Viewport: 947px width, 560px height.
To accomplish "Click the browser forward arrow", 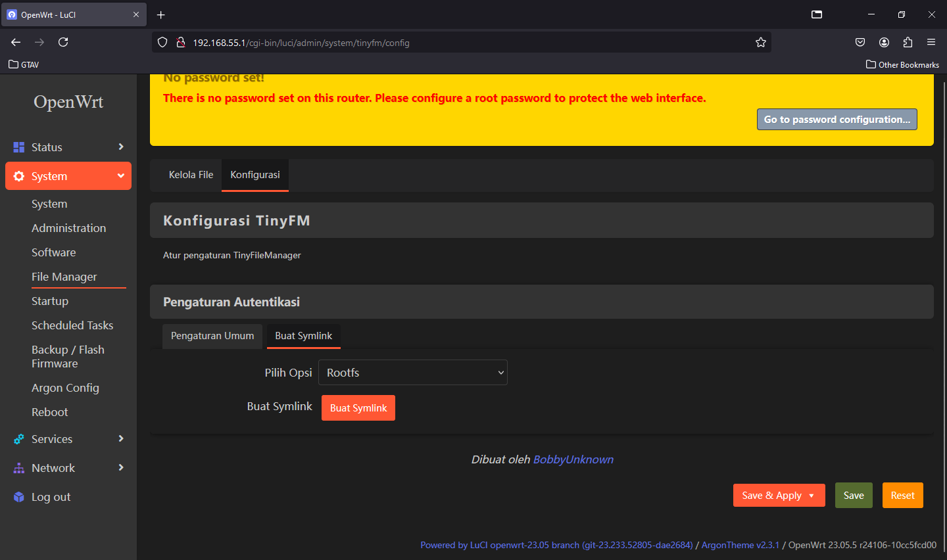I will [x=39, y=42].
